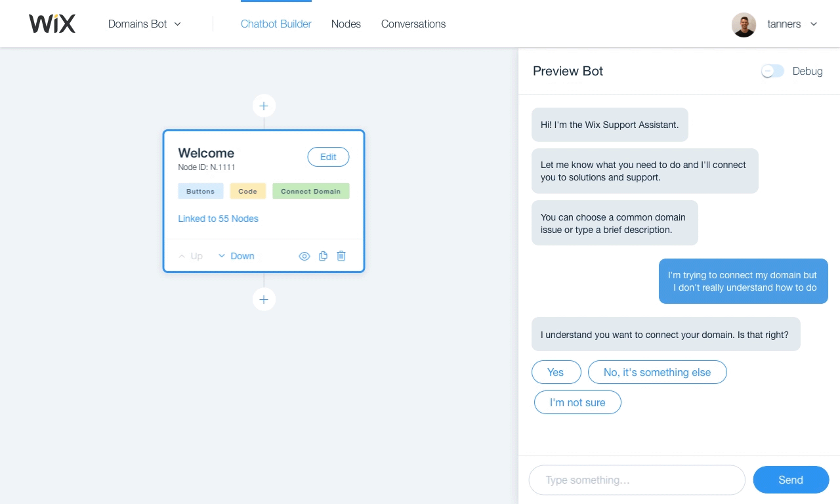This screenshot has height=504, width=840.
Task: Add a node below the Welcome card
Action: (264, 299)
